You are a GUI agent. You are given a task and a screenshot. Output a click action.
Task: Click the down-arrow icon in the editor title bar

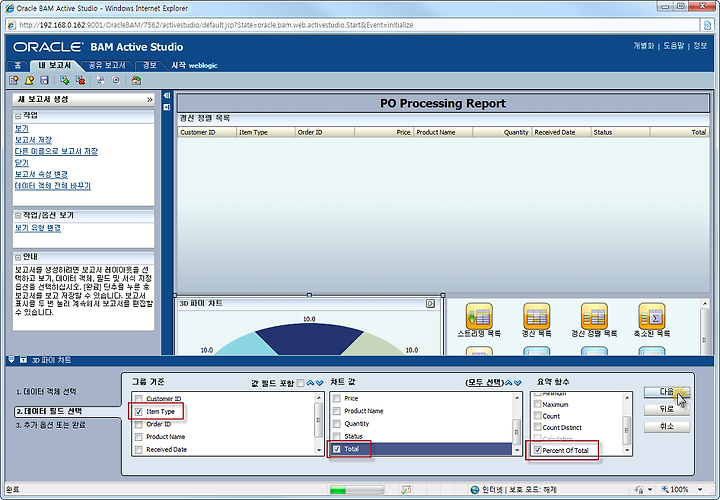11,360
